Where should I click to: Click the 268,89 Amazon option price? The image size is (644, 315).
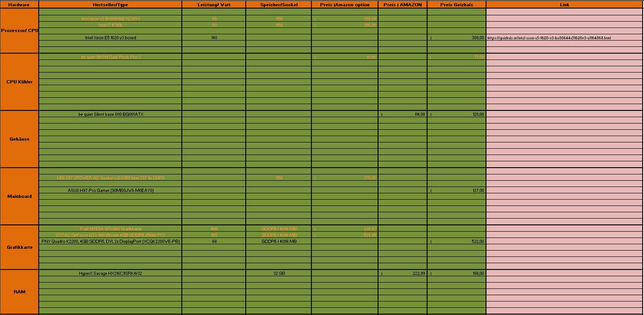coord(345,19)
